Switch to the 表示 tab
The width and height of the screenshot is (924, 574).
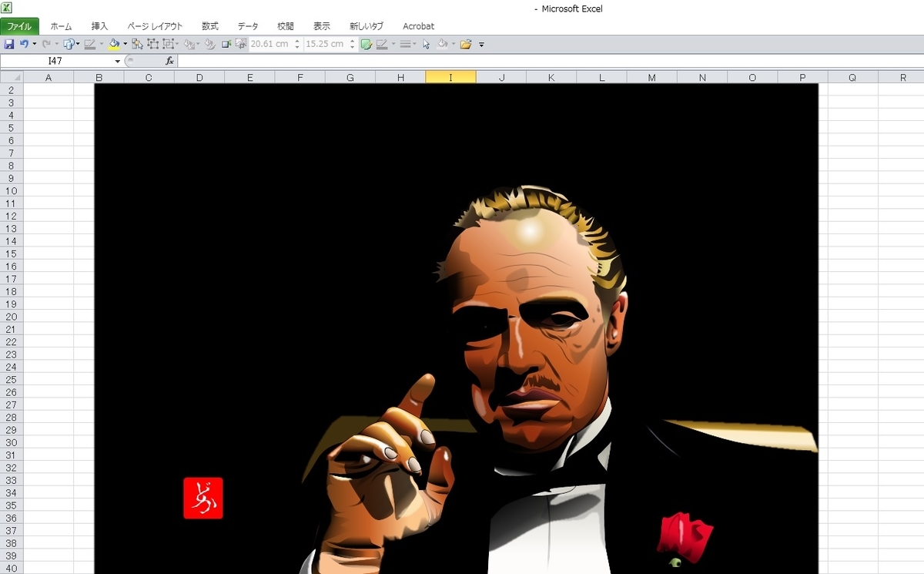(x=322, y=26)
